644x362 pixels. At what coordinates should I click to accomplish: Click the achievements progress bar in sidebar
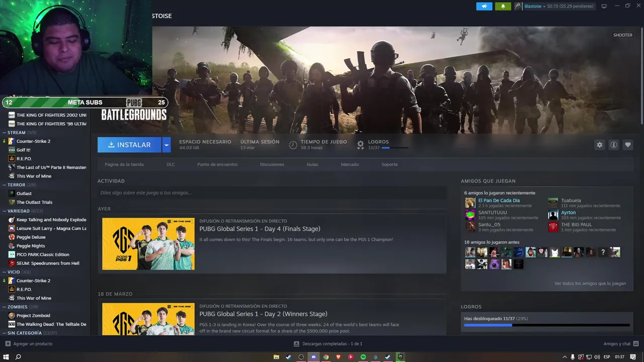pos(547,325)
